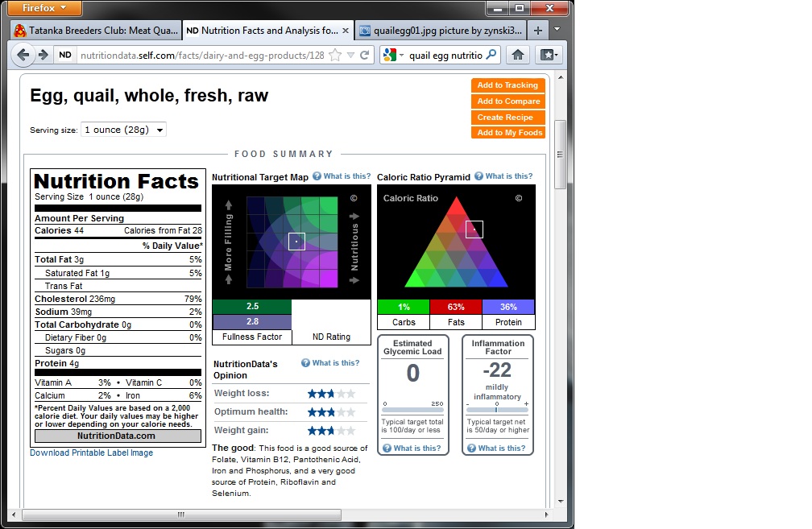Click the NutritionData.com label button
The width and height of the screenshot is (812, 529).
tap(118, 436)
